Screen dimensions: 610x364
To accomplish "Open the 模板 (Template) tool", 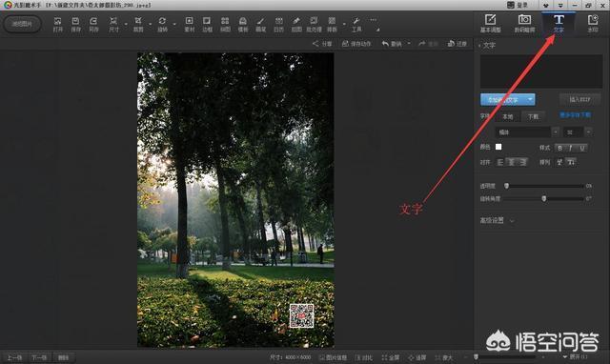I will coord(243,24).
